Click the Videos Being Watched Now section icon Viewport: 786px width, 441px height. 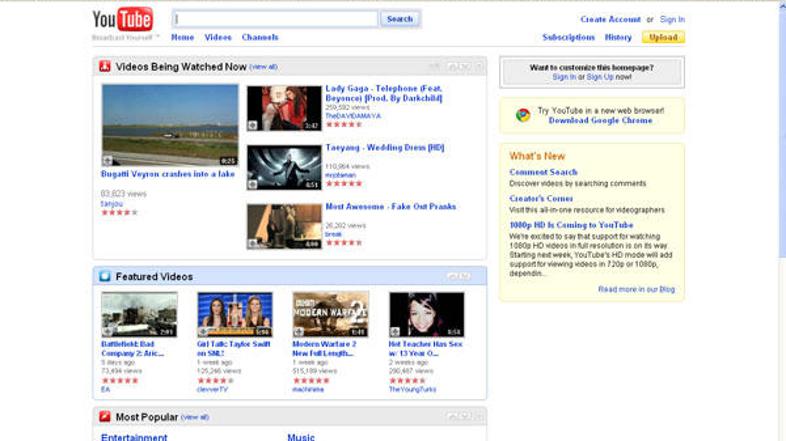pyautogui.click(x=105, y=66)
